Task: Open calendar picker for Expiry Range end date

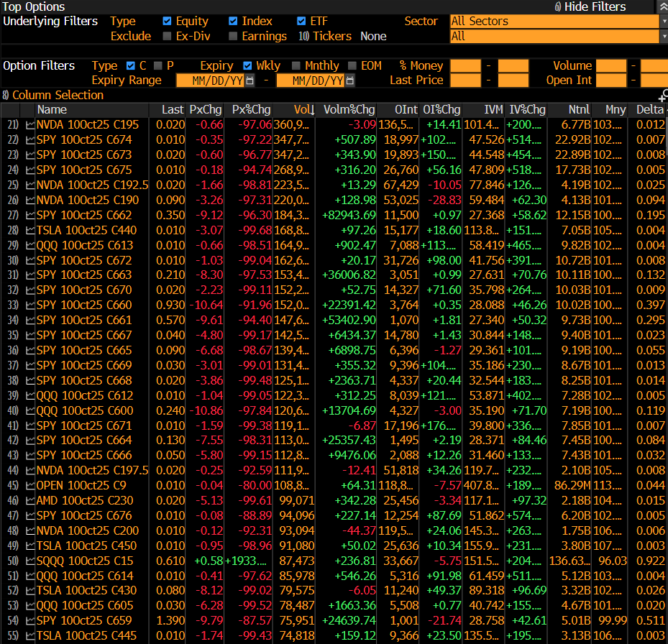Action: pyautogui.click(x=349, y=80)
